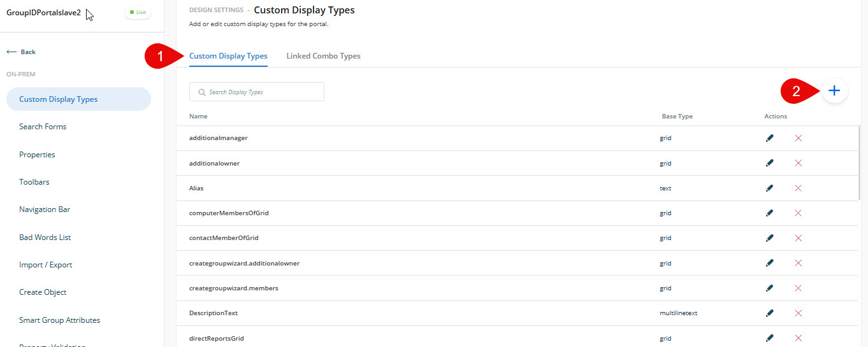Click the Live status badge
Screen dimensions: 868x347
pyautogui.click(x=138, y=12)
